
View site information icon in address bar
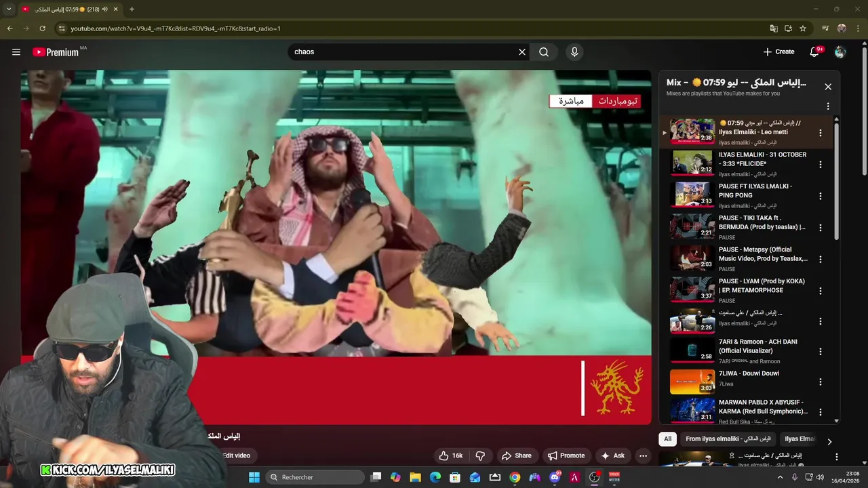61,28
